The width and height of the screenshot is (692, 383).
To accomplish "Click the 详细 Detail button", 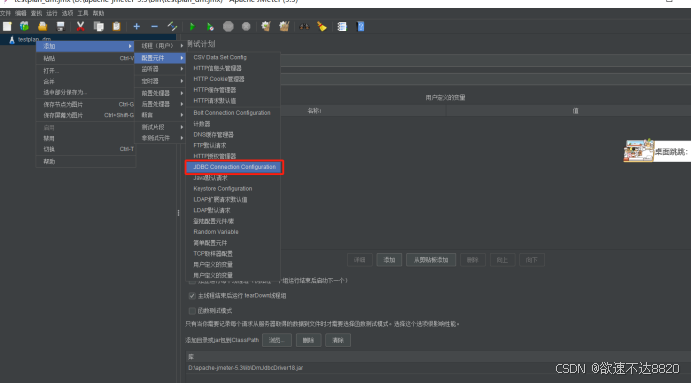I will 360,260.
